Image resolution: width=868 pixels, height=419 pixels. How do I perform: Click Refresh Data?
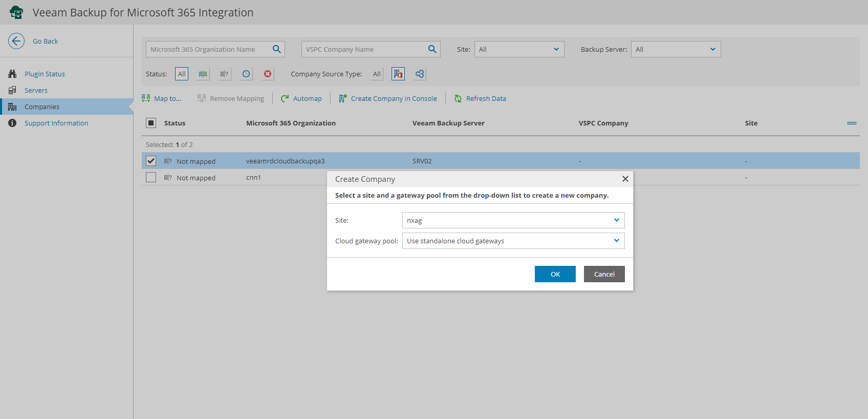pyautogui.click(x=480, y=98)
